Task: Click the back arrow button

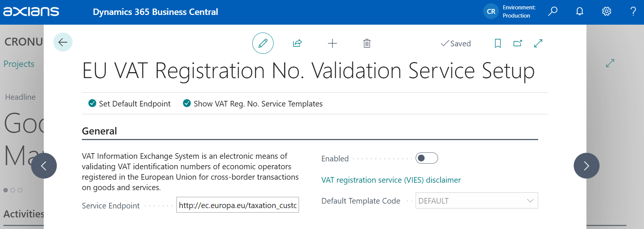Action: (63, 42)
